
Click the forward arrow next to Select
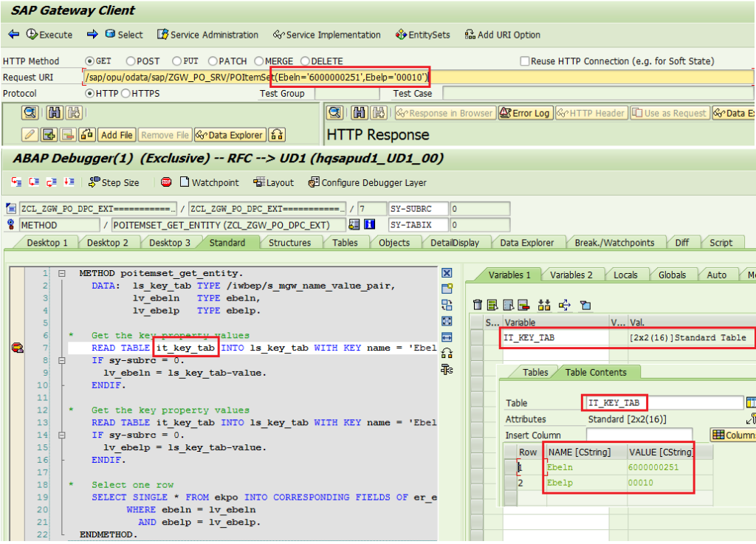[x=92, y=34]
